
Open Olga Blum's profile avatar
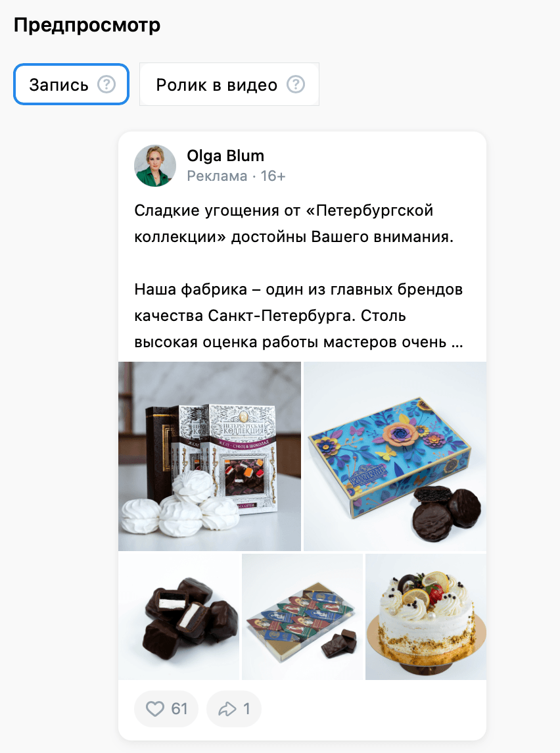coord(155,166)
